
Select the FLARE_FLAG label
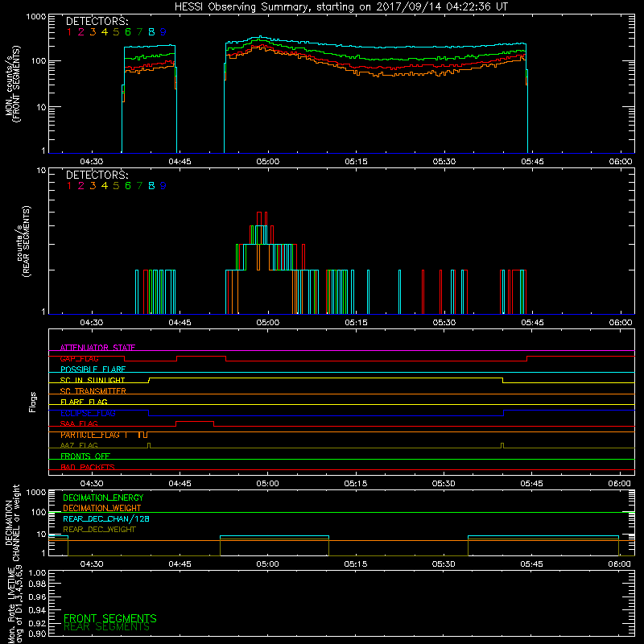84,402
